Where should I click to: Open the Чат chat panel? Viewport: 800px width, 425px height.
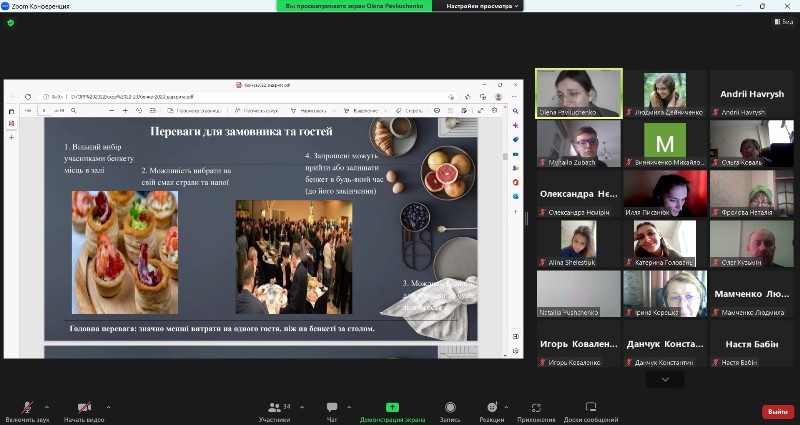[331, 409]
